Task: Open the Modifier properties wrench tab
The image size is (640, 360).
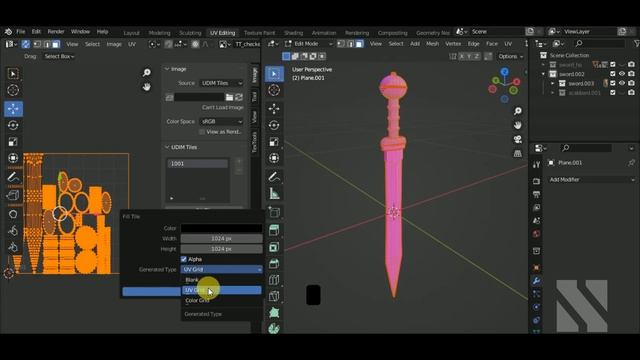Action: click(536, 281)
